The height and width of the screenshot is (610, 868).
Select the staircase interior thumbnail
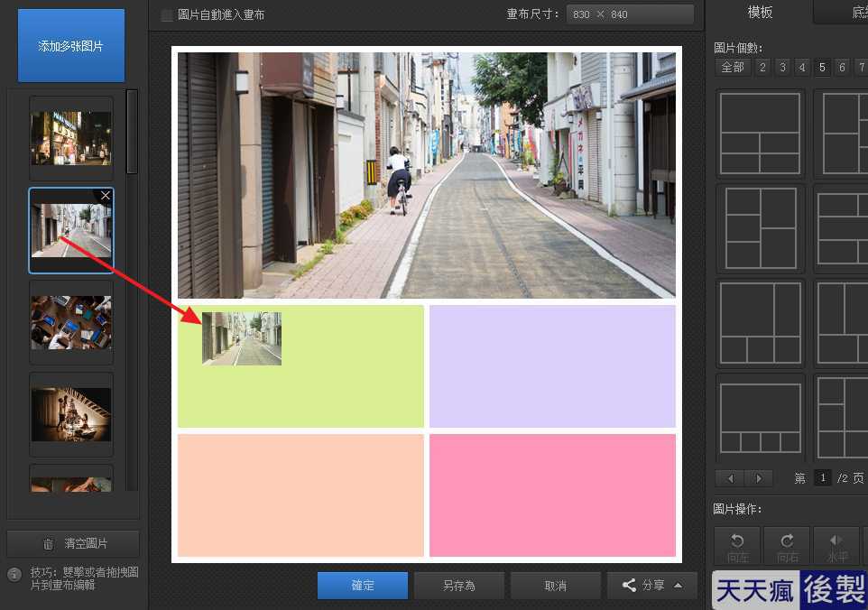click(71, 414)
